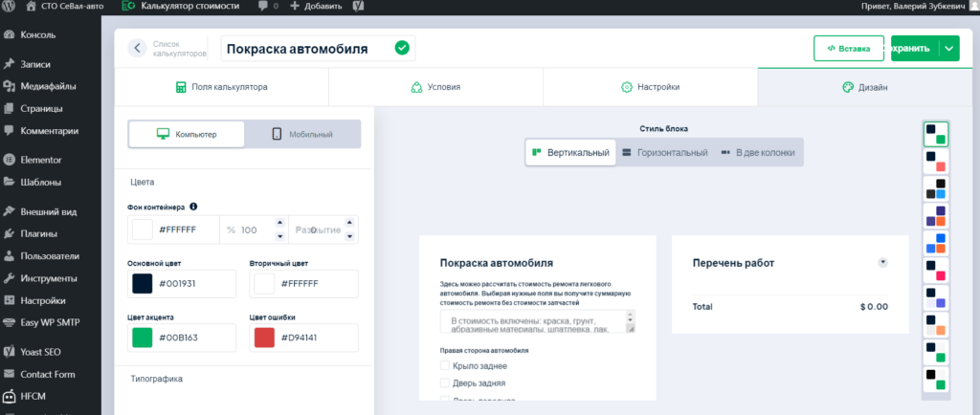Open the Вторичный цвет white swatch
Image resolution: width=980 pixels, height=415 pixels.
point(264,284)
